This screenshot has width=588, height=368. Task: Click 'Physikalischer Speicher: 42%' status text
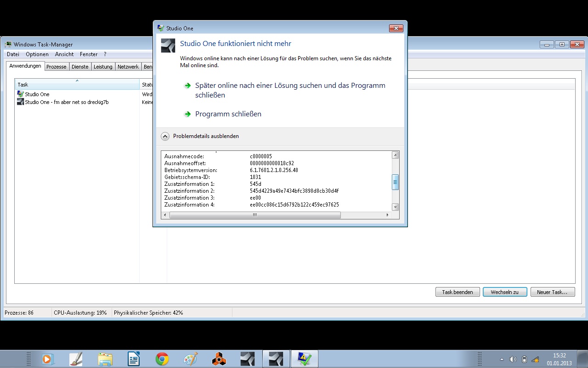pos(148,313)
